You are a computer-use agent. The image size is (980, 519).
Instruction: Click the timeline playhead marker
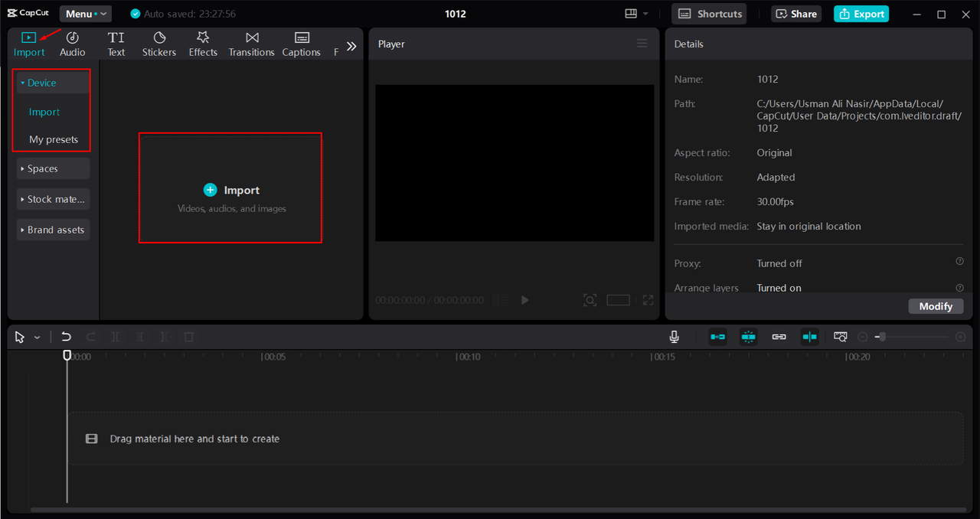click(x=67, y=355)
